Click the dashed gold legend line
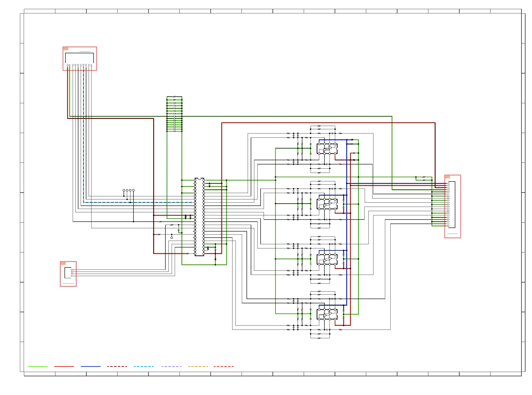Screen dimensions: 532x395 tap(198, 366)
